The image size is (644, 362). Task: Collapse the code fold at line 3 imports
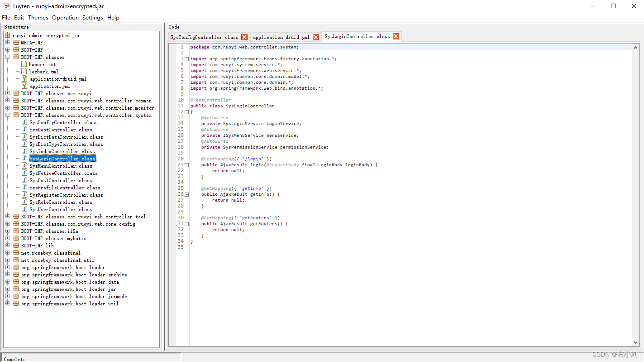click(x=186, y=59)
